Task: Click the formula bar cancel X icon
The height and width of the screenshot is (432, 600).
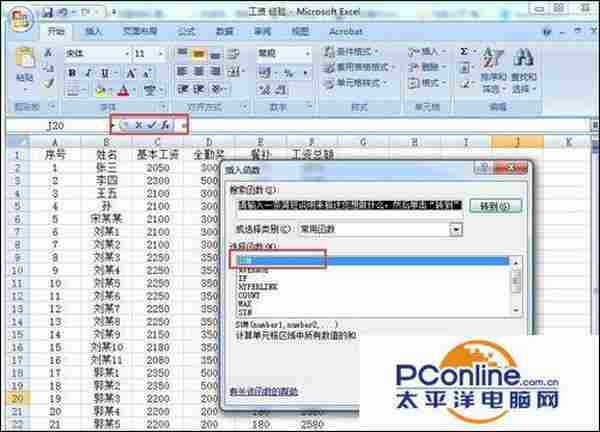Action: click(138, 125)
